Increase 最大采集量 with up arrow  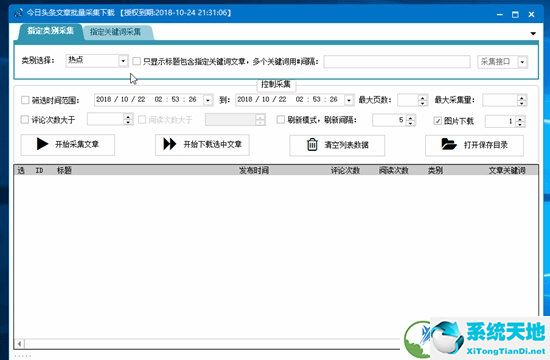point(522,98)
